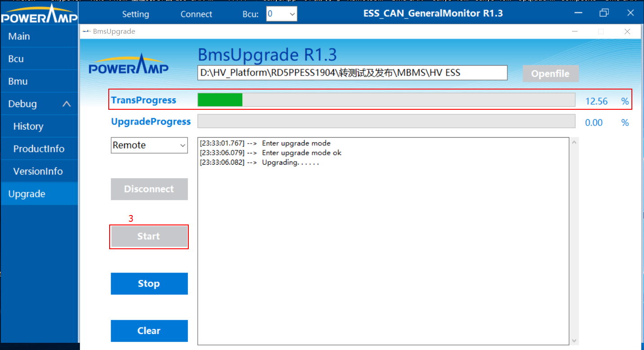
Task: Restore the ESS_CAN_GeneralMonitor main window
Action: pos(604,13)
